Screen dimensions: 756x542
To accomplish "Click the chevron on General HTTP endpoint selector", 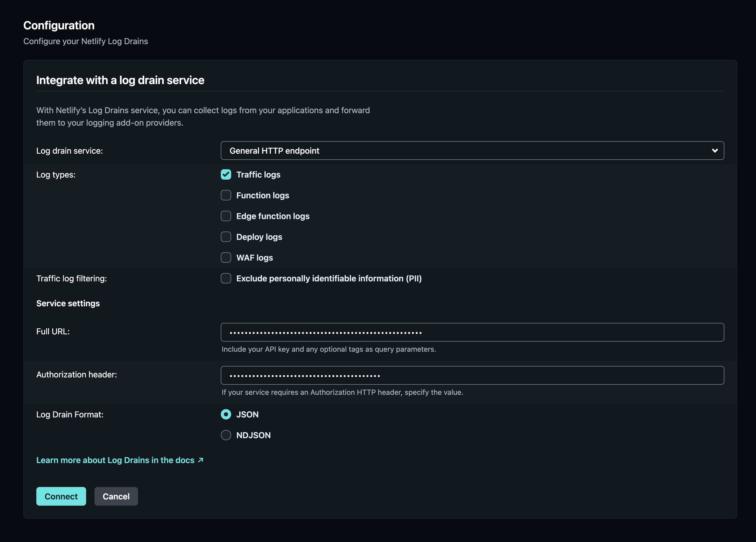I will (x=715, y=151).
